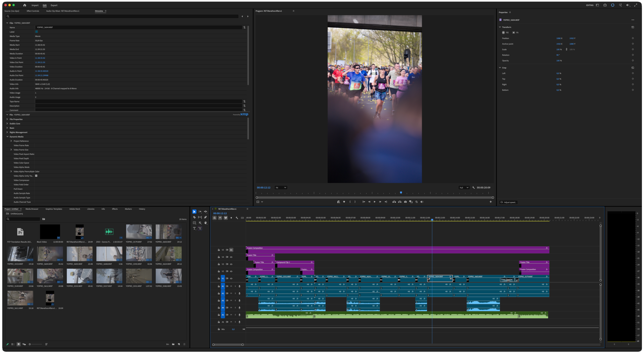Screen dimensions: 644x354
Task: Open the Full playback resolution dropdown
Action: click(x=464, y=188)
